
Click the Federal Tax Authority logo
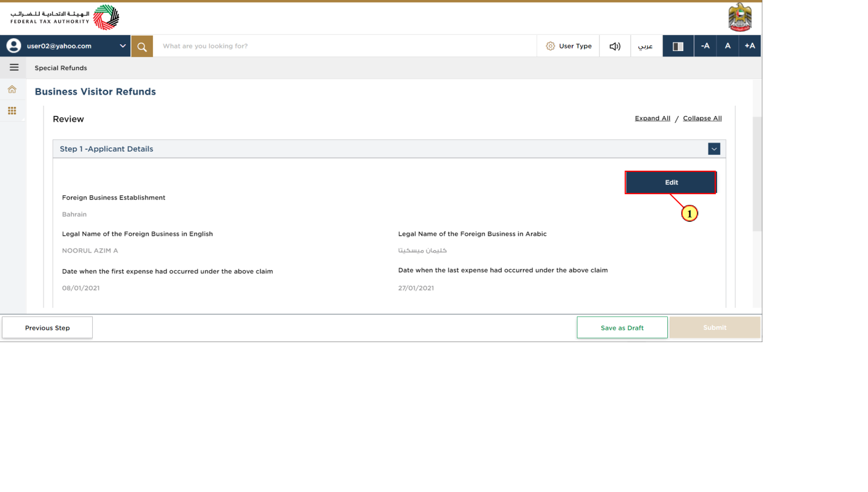pyautogui.click(x=64, y=18)
